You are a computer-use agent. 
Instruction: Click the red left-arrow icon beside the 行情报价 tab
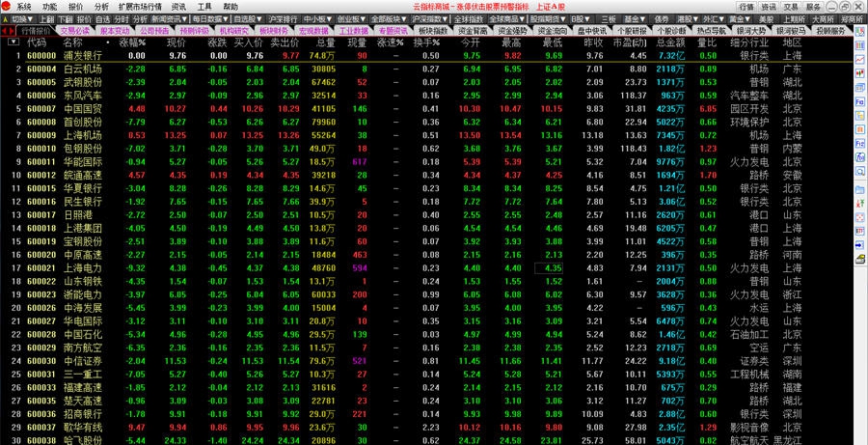pos(5,31)
